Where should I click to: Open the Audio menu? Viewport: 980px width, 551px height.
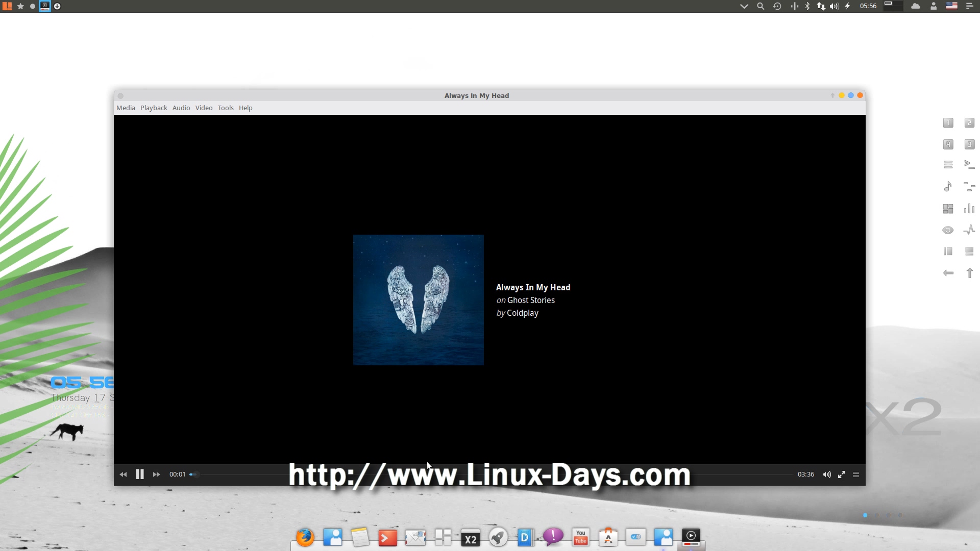click(181, 108)
